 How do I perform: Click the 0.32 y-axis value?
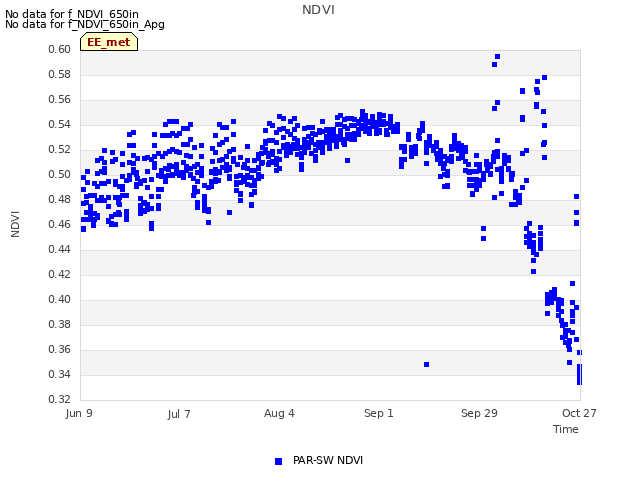60,399
